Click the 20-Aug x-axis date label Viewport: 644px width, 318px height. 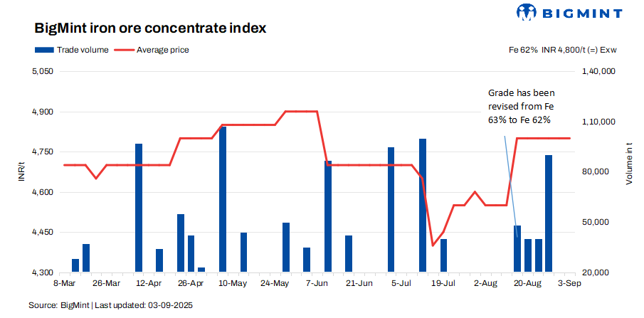[527, 283]
